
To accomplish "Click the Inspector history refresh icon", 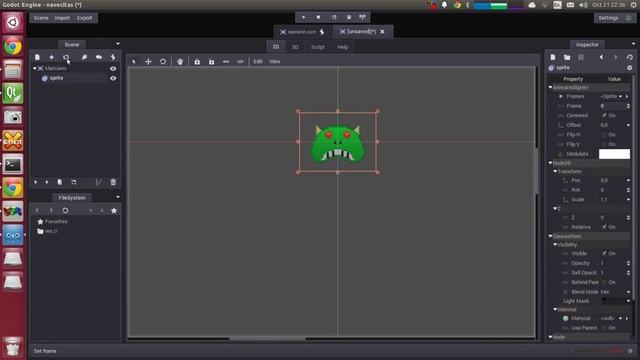I will pos(630,57).
